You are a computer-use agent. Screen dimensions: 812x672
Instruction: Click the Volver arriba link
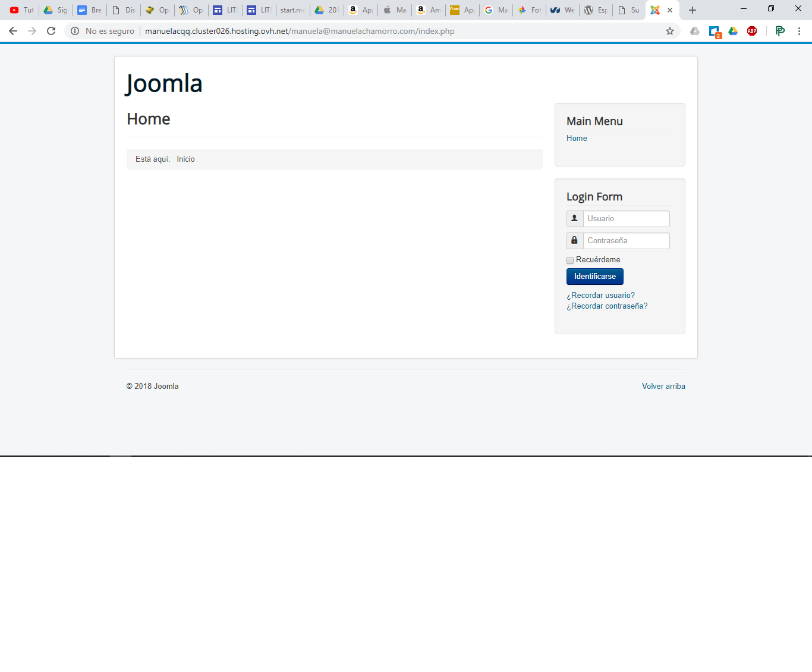(663, 387)
